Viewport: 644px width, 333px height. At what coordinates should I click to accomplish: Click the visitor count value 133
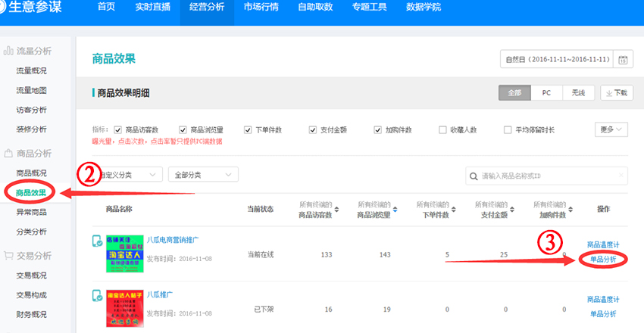click(327, 255)
